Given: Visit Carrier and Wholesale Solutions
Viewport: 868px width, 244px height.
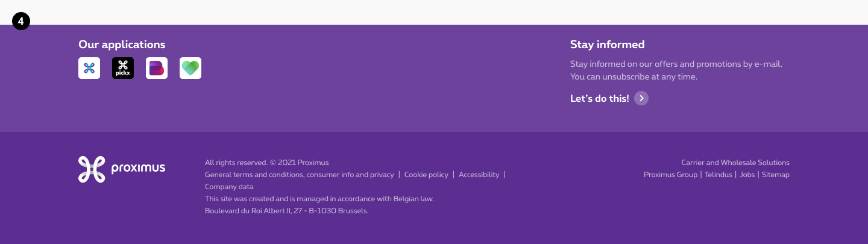Looking at the screenshot, I should 735,163.
